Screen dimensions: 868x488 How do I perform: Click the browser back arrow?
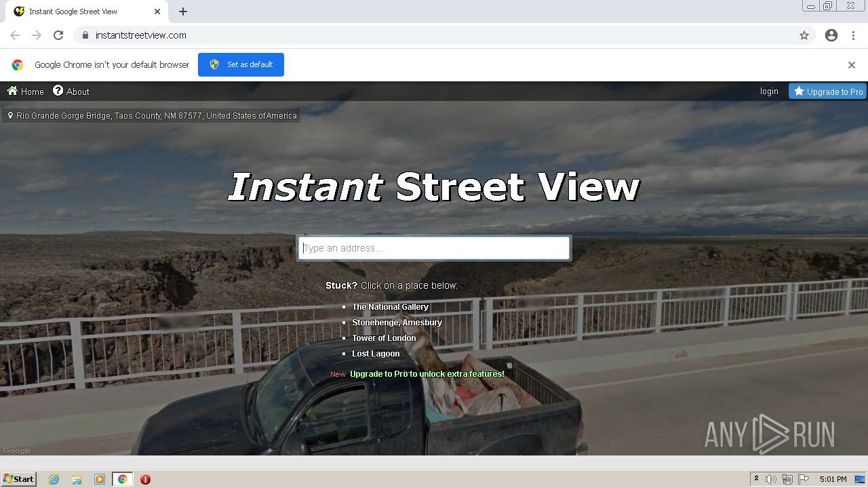pos(15,35)
